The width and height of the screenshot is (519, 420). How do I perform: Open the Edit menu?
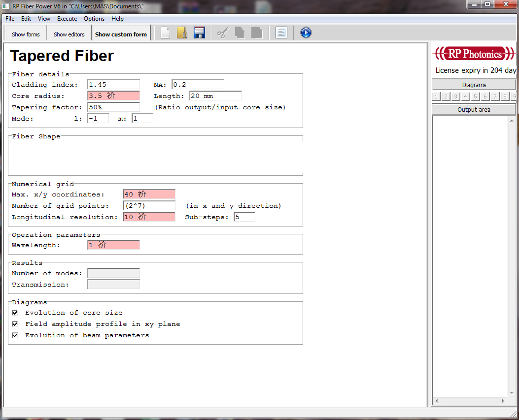(x=26, y=19)
